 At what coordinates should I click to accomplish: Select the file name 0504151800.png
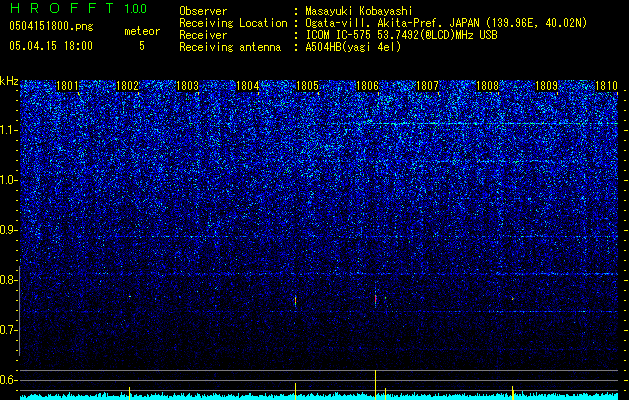pos(51,26)
